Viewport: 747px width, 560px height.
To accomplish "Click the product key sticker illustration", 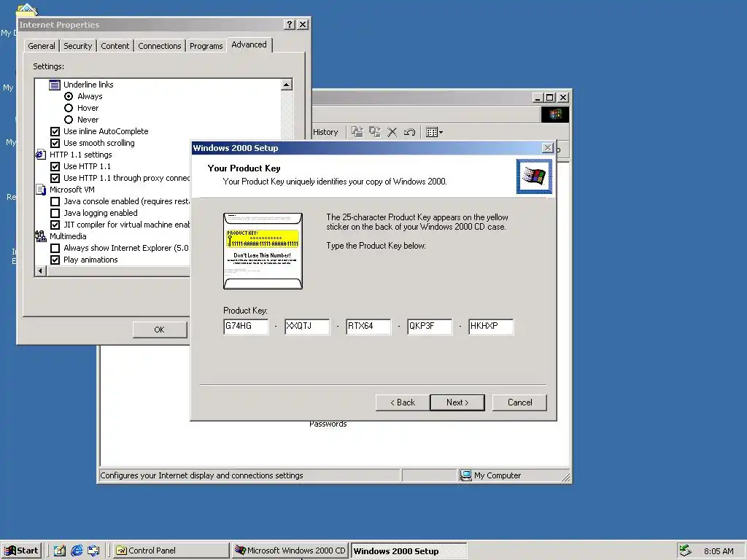I will (263, 251).
